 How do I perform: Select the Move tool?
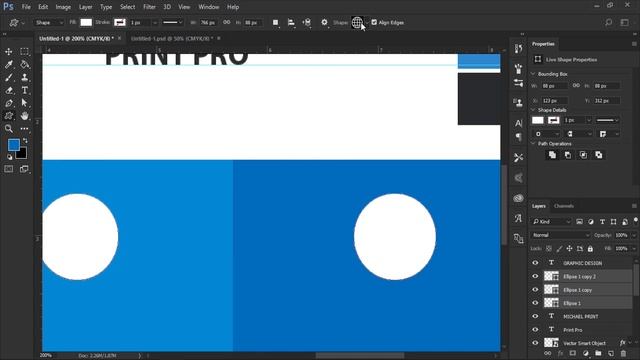(x=9, y=52)
